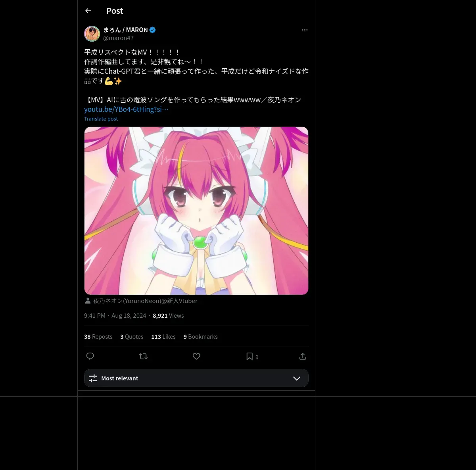
Task: Click the YorunoNeon tagged person label
Action: (145, 301)
